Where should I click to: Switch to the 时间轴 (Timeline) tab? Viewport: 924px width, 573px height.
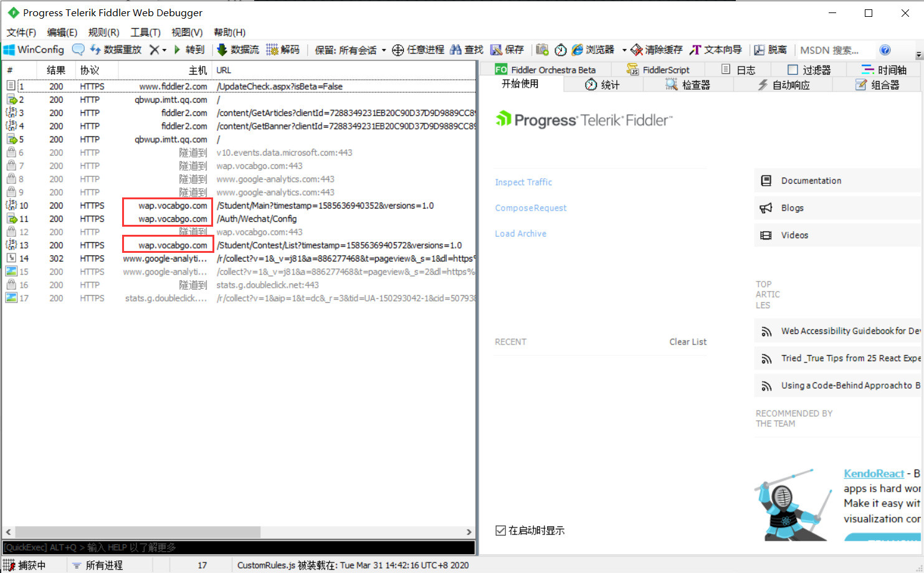point(884,70)
